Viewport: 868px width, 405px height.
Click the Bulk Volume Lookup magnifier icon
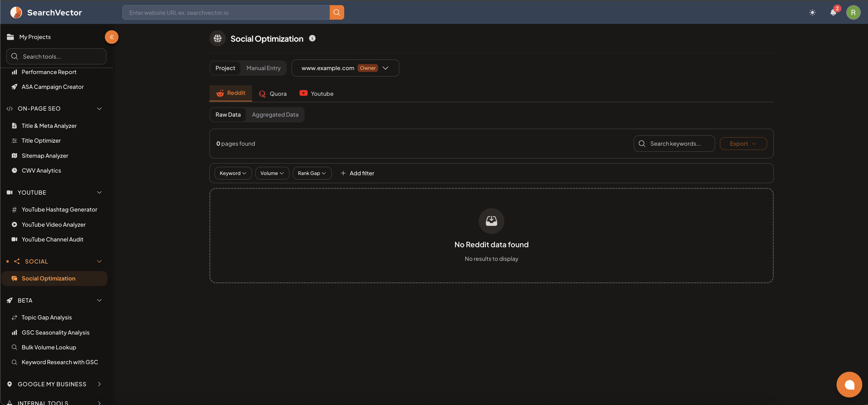[x=15, y=347]
